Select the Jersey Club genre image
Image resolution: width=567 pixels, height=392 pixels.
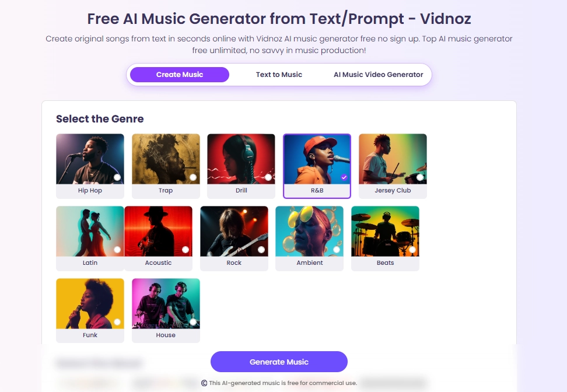tap(393, 159)
